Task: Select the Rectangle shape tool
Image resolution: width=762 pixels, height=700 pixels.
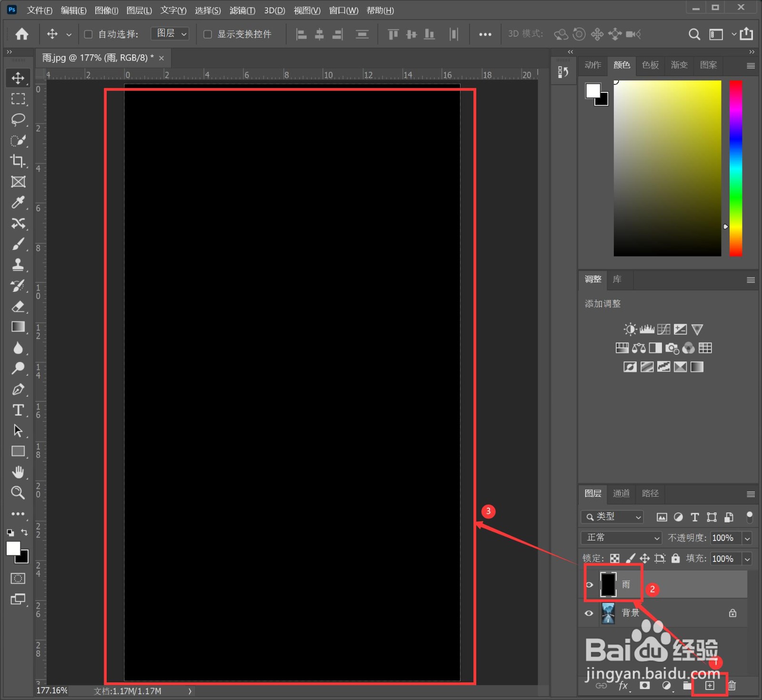Action: coord(18,451)
